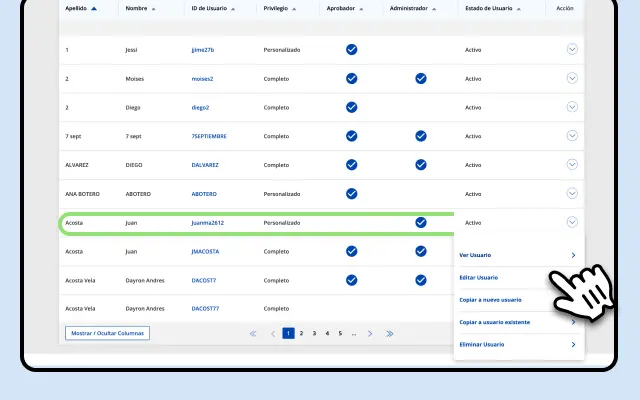640x400 pixels.
Task: Go to page 5
Action: point(340,333)
